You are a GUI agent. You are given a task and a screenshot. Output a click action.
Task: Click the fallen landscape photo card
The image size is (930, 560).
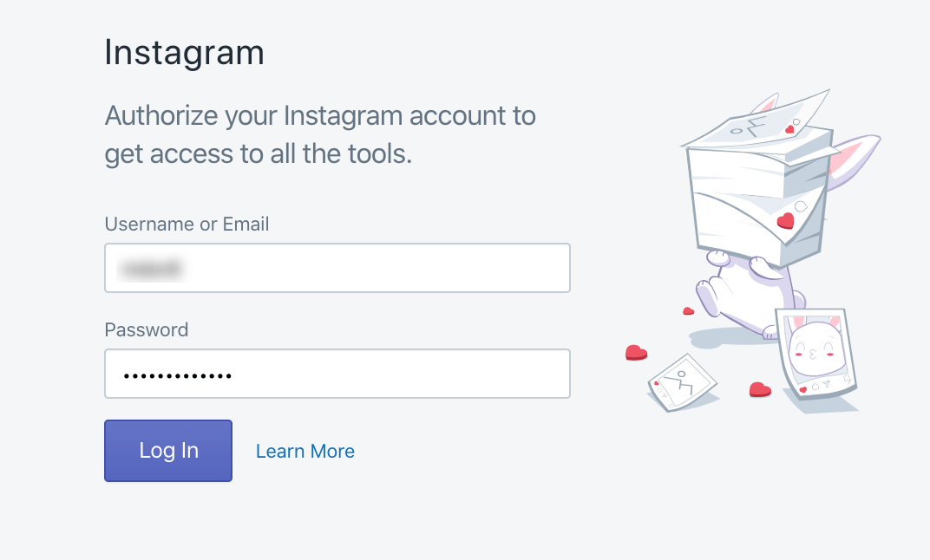682,381
